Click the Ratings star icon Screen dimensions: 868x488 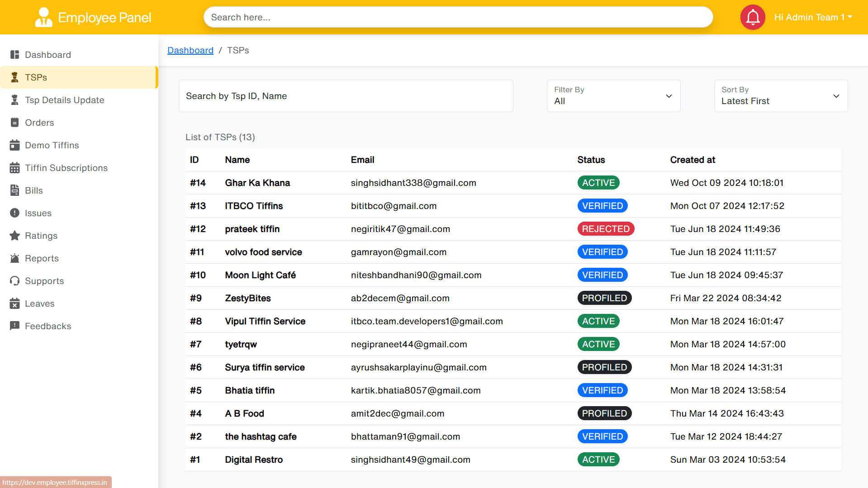[x=14, y=236]
